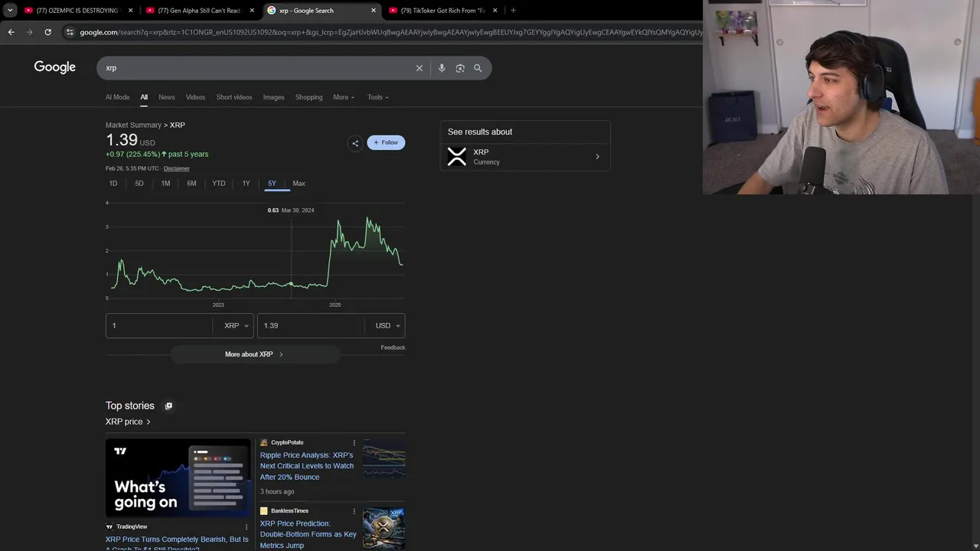Select 6M chart range
Viewport: 980px width, 551px height.
[x=191, y=184]
